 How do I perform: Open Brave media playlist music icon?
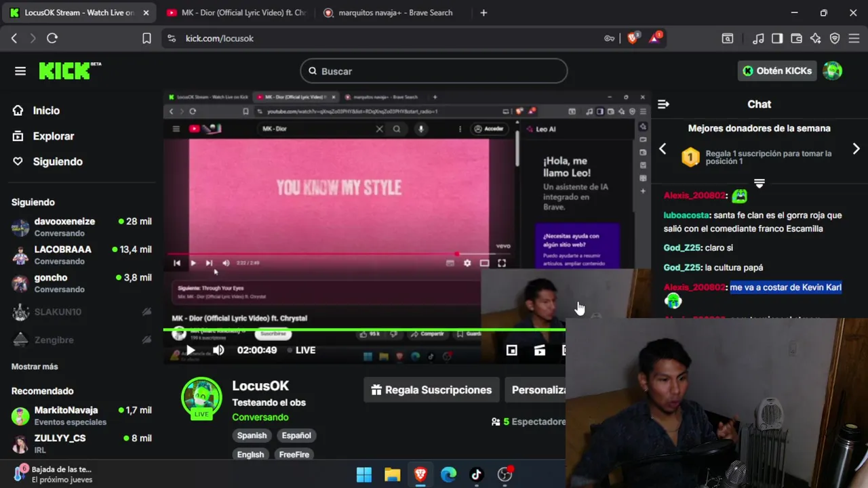(759, 39)
